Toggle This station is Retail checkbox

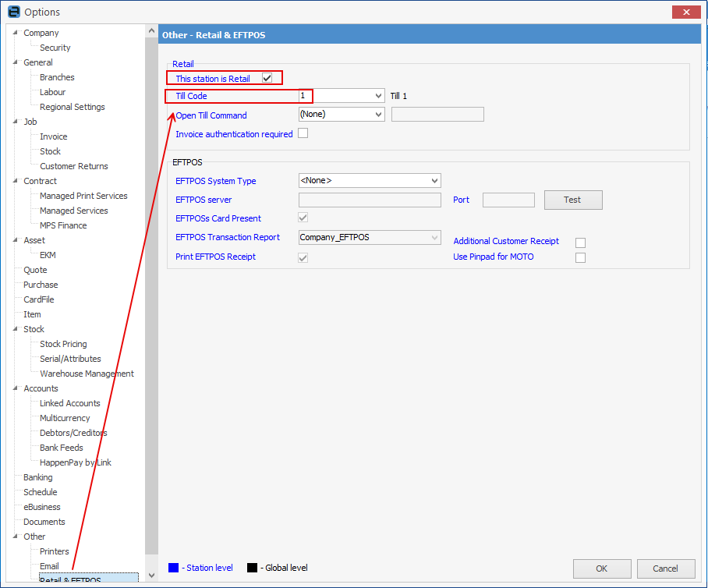click(267, 78)
